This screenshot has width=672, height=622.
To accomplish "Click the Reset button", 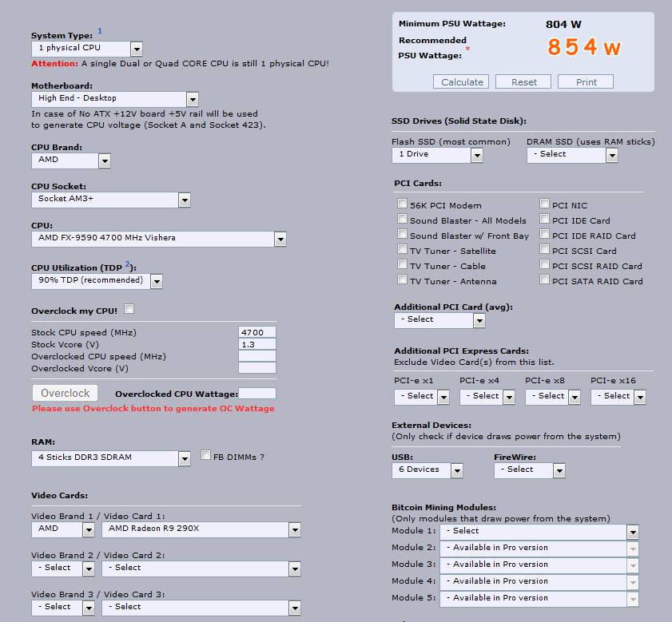I will click(523, 81).
